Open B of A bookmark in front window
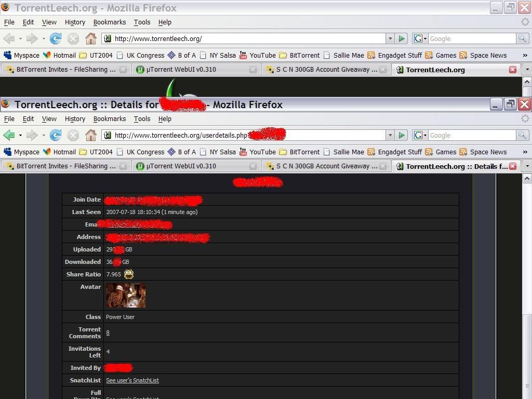The height and width of the screenshot is (399, 532). 182,152
